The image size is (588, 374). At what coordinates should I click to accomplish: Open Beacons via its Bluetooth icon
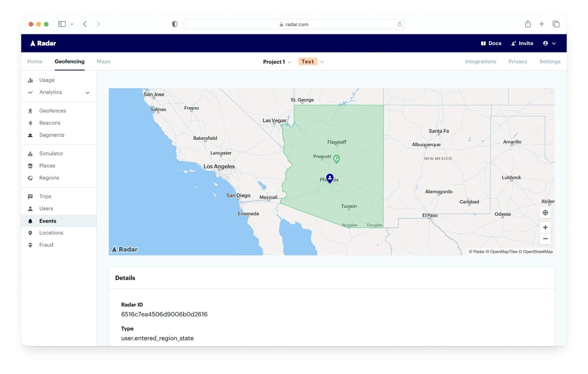[x=30, y=123]
